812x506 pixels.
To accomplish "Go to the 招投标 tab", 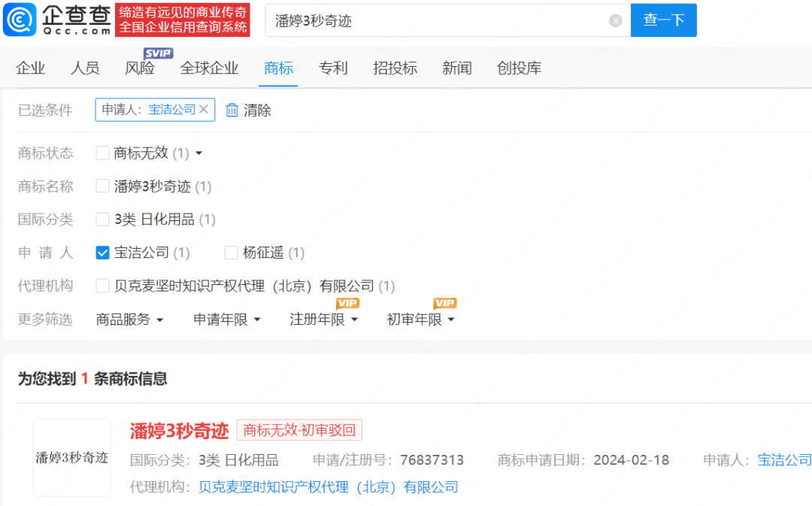I will tap(395, 68).
